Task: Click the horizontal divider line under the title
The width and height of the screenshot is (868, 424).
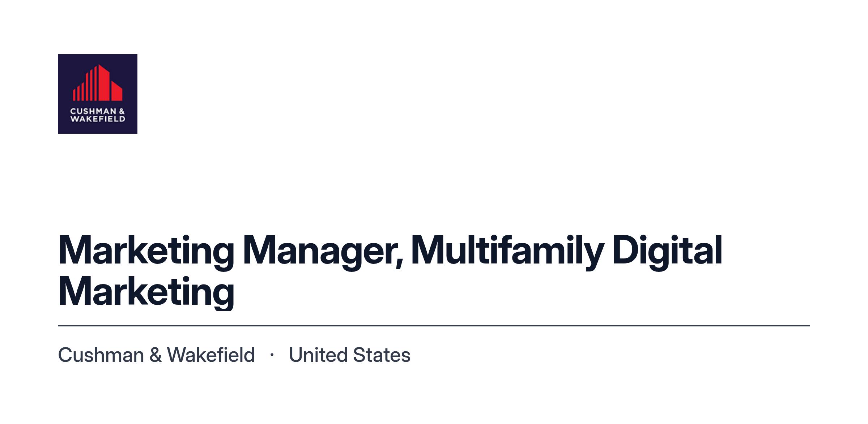Action: 434,326
